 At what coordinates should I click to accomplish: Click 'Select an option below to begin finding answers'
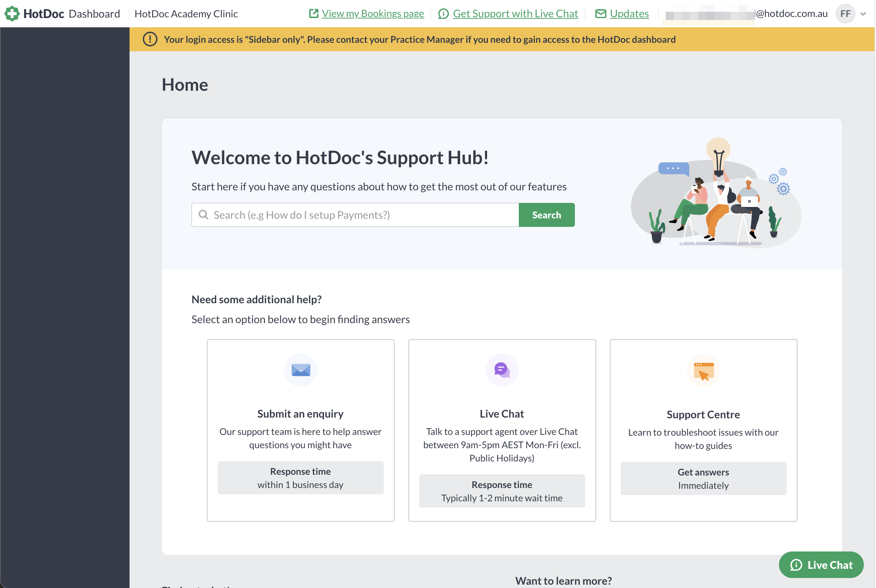pos(300,319)
